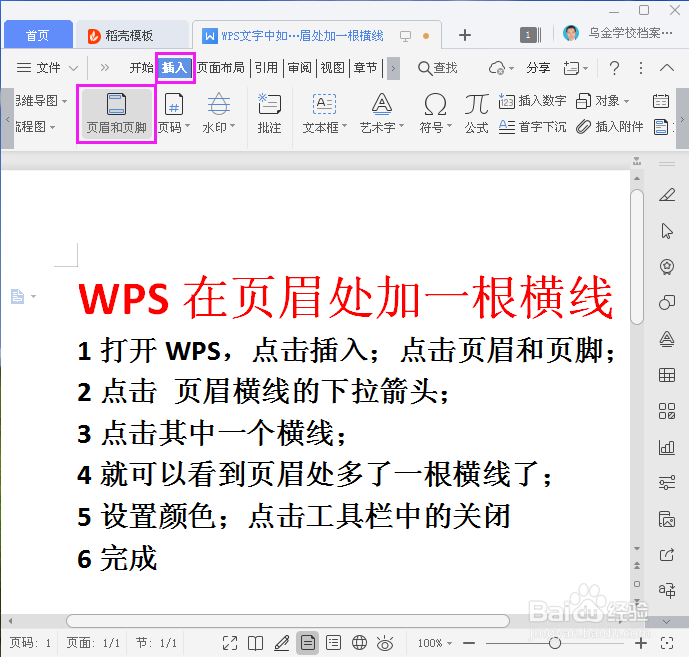This screenshot has height=657, width=689.
Task: Collapse the ribbon with the up chevron
Action: 667,68
